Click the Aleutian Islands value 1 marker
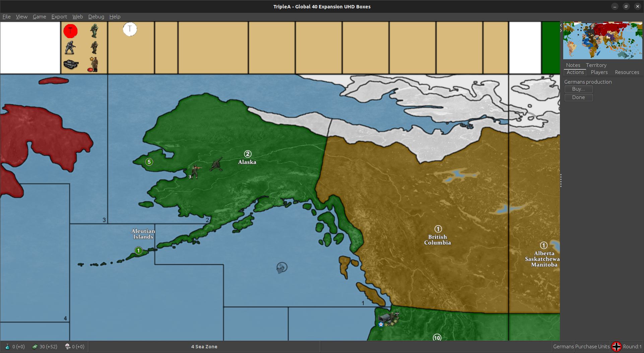The width and height of the screenshot is (644, 353). pos(138,251)
